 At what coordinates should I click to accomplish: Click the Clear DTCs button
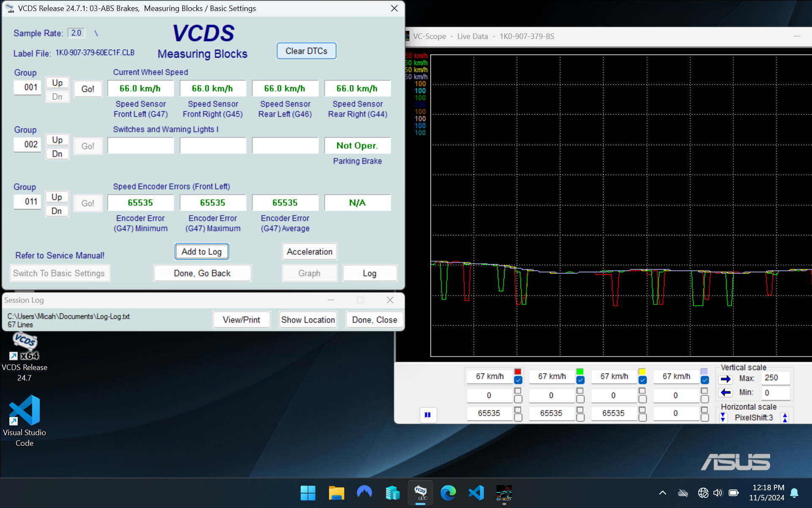point(306,51)
